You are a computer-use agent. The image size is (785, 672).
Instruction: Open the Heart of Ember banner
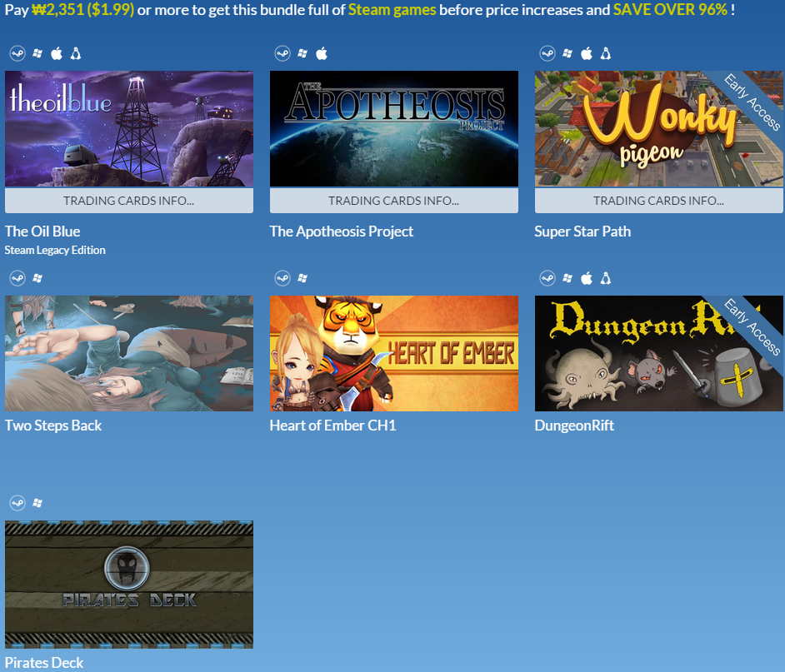point(394,353)
